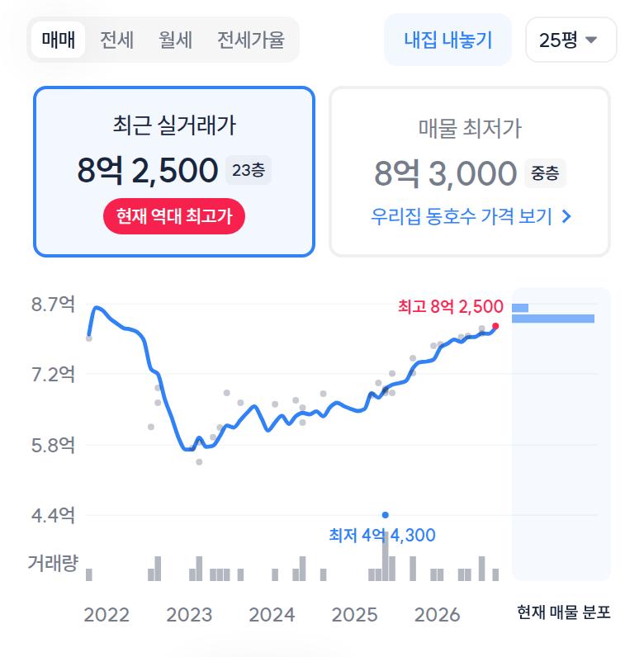Click chevron next to 동호수 가격 보기
This screenshot has width=644, height=657.
(x=566, y=216)
